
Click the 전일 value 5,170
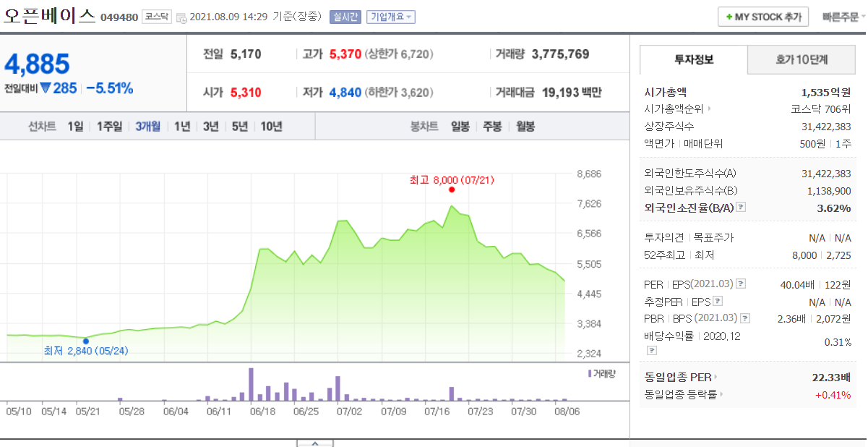pyautogui.click(x=245, y=54)
